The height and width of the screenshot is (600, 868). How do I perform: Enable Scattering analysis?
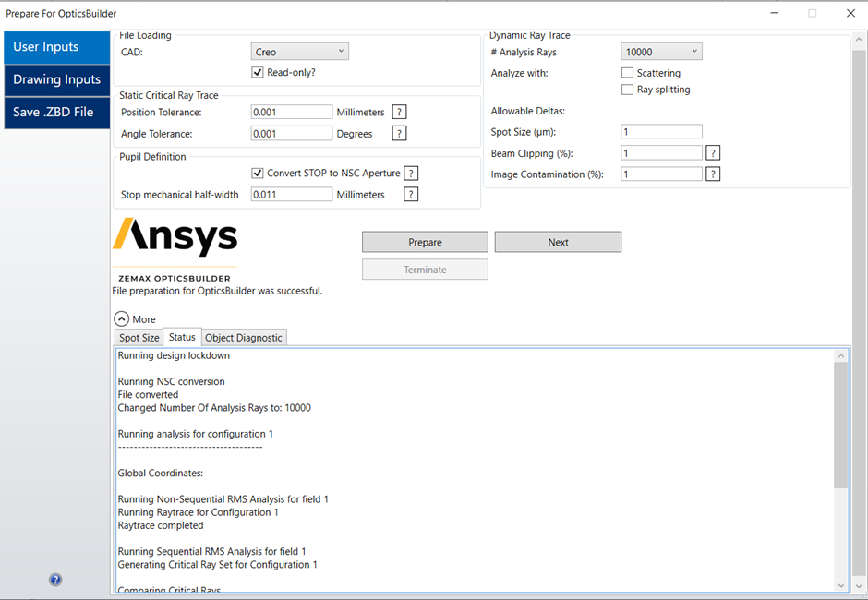point(627,72)
